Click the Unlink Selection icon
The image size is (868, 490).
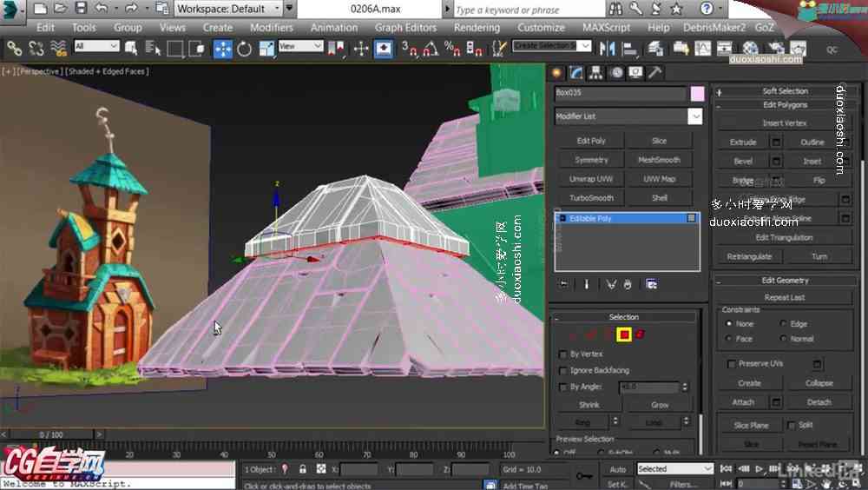pos(36,49)
